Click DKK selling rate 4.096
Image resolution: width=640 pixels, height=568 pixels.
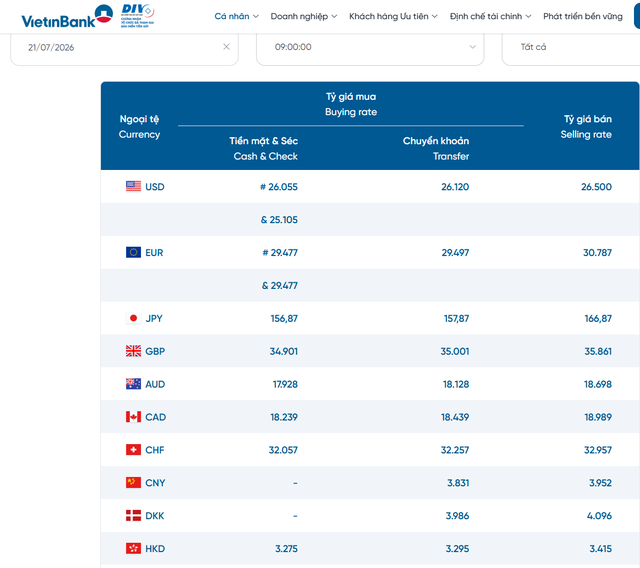599,516
